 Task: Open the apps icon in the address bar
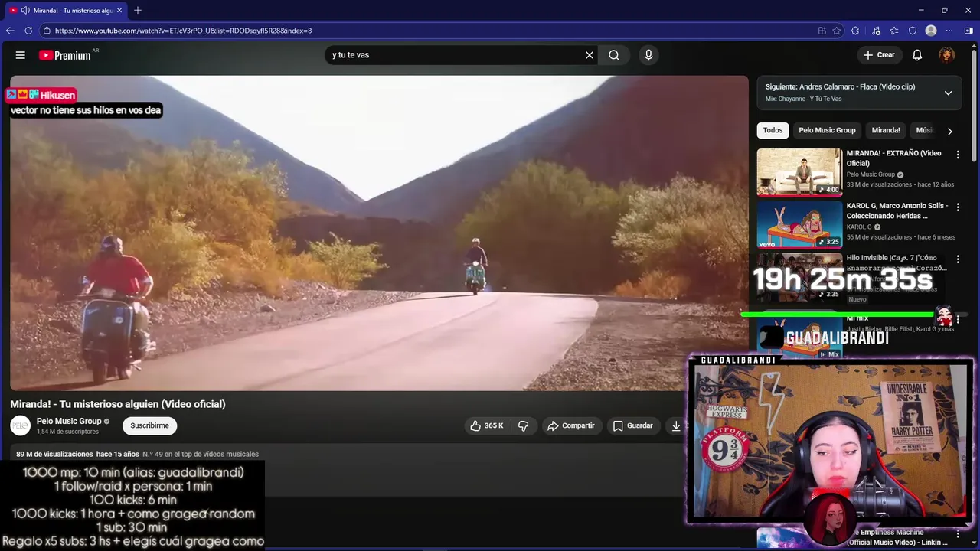point(822,31)
